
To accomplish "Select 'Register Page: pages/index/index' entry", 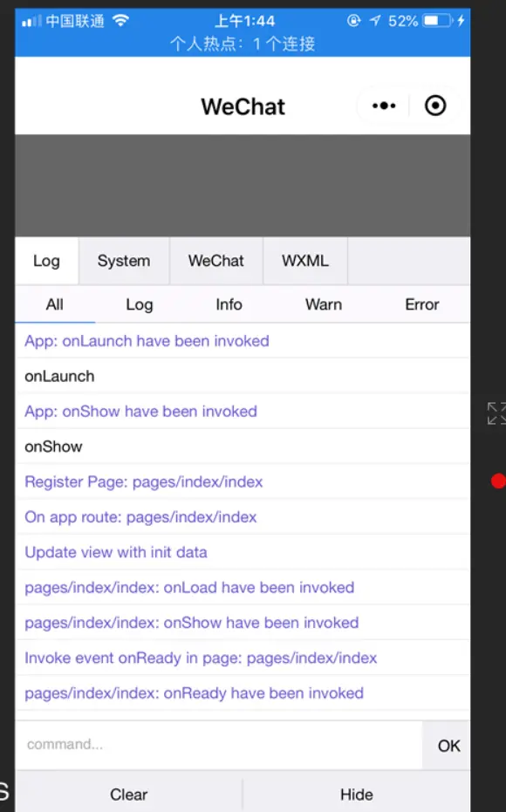I will 243,481.
